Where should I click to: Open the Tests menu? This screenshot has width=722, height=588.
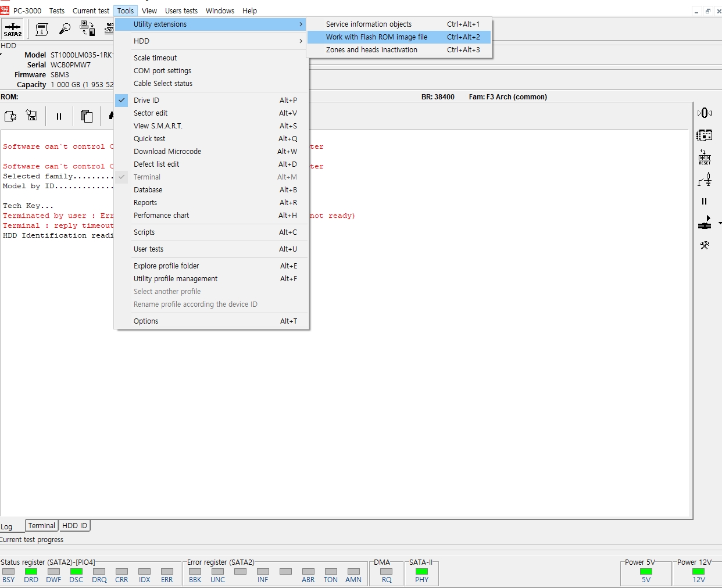(x=57, y=11)
